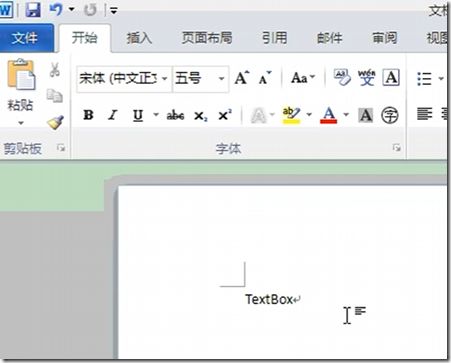Screen dimensions: 451x363
Task: Apply red font color
Action: point(329,115)
